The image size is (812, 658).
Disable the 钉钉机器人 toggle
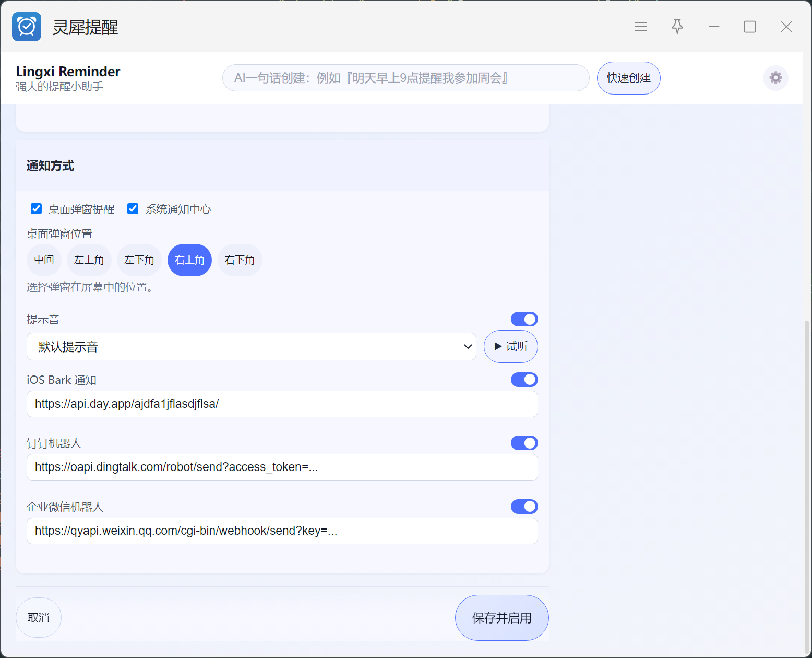point(524,443)
